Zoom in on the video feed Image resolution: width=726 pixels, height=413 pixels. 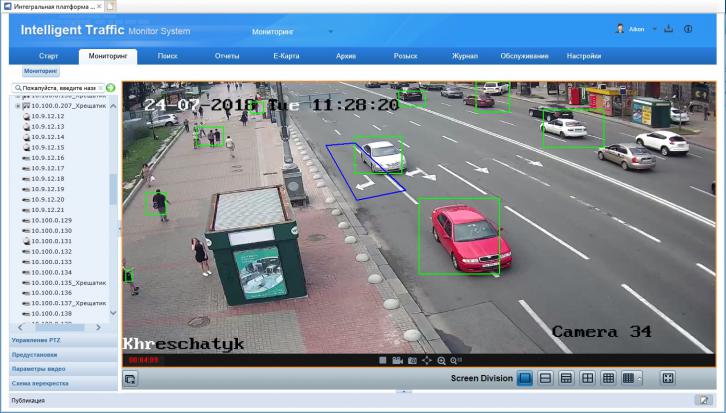point(441,360)
